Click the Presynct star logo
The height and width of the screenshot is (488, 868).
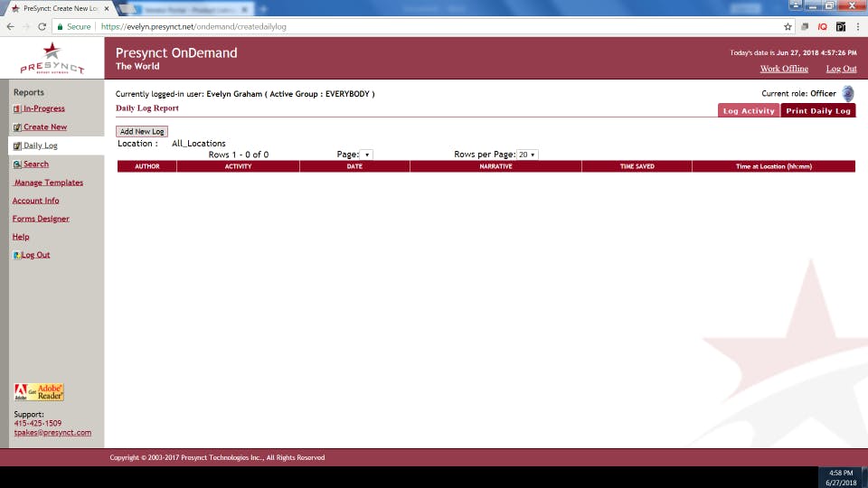tap(52, 58)
